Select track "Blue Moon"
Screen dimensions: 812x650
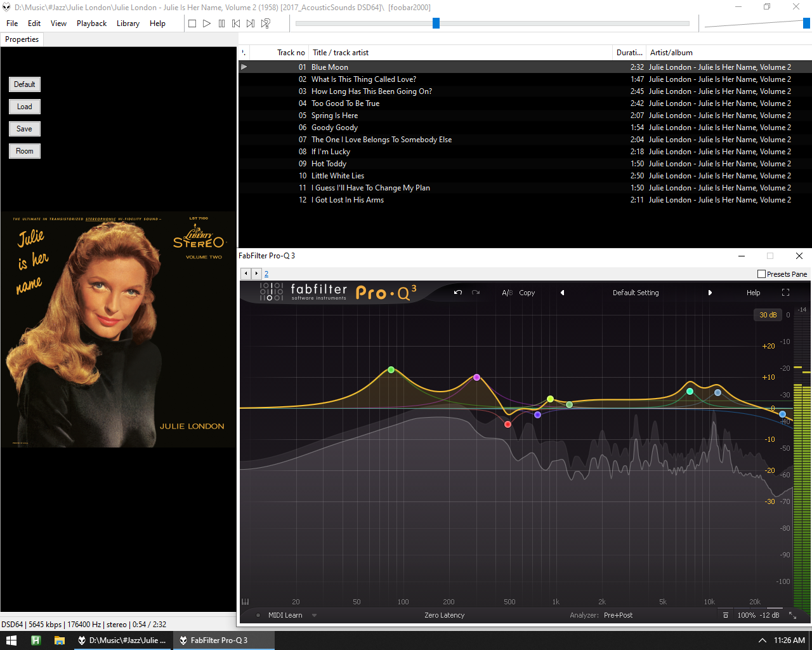[x=525, y=67]
